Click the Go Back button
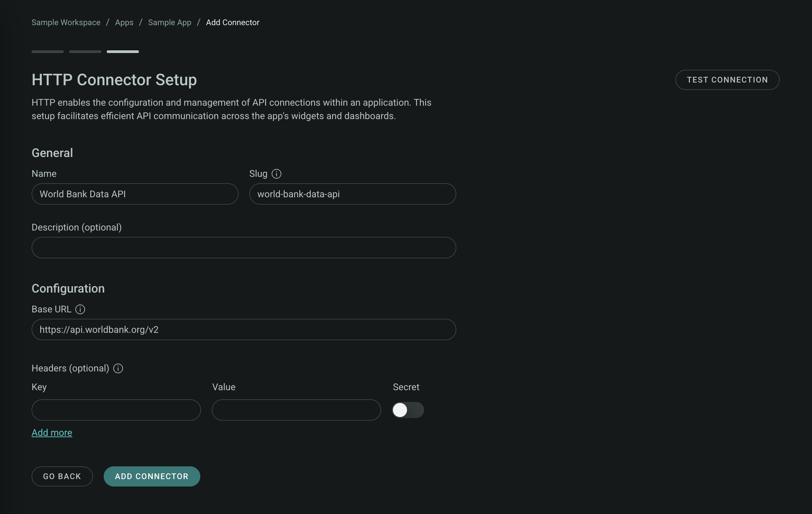This screenshot has height=514, width=812. click(62, 476)
